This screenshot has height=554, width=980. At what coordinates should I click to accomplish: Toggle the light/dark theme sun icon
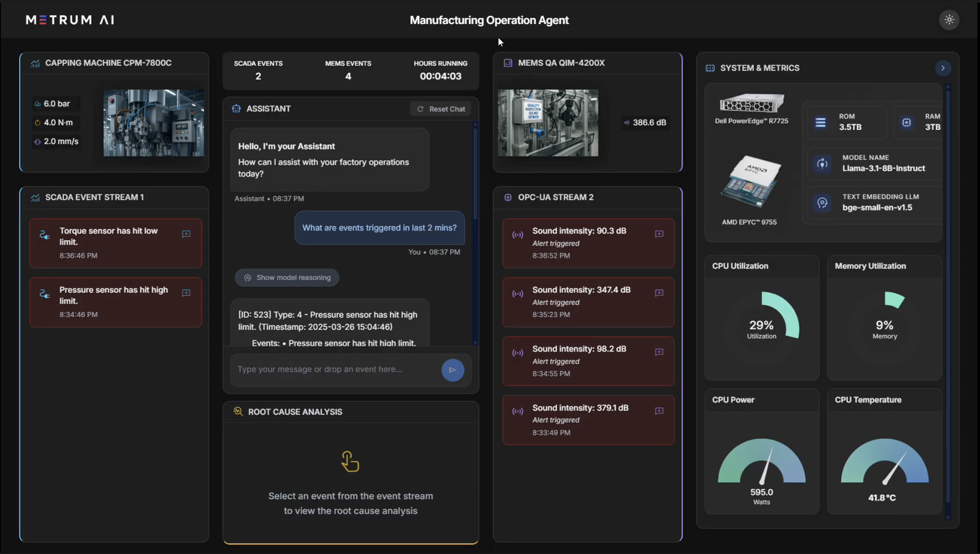pos(949,20)
